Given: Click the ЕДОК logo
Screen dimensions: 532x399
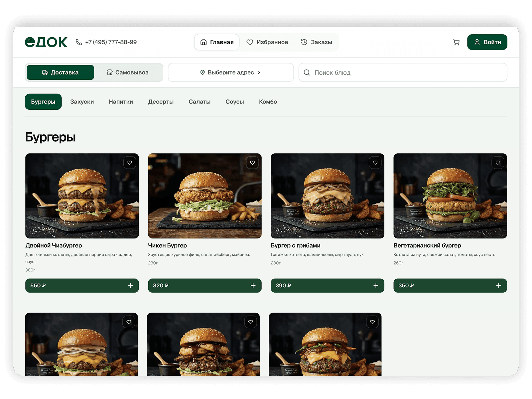Looking at the screenshot, I should click(x=46, y=42).
